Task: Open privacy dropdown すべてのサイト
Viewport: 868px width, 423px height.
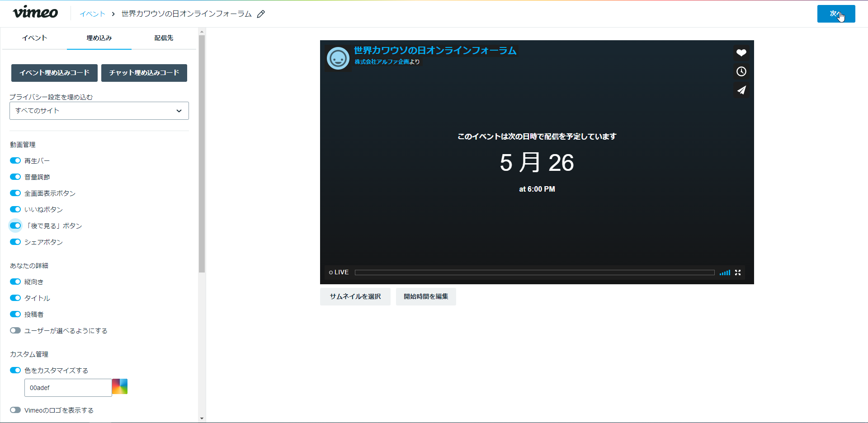Action: [99, 111]
